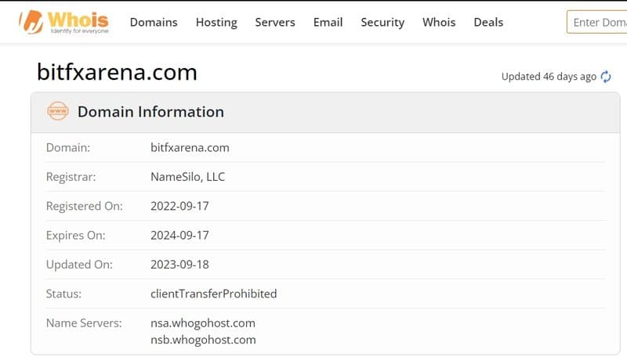The height and width of the screenshot is (364, 627).
Task: Click the nsb.whogohost.com name server
Action: coord(203,340)
